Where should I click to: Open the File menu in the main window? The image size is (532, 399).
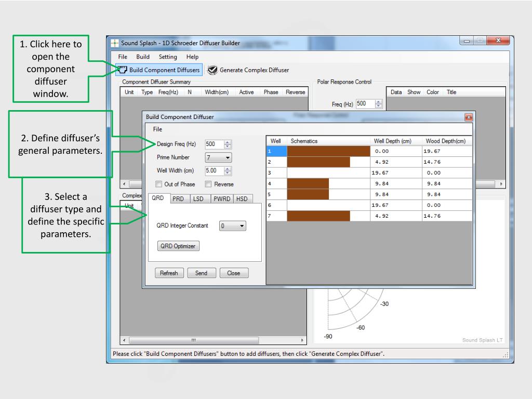123,57
